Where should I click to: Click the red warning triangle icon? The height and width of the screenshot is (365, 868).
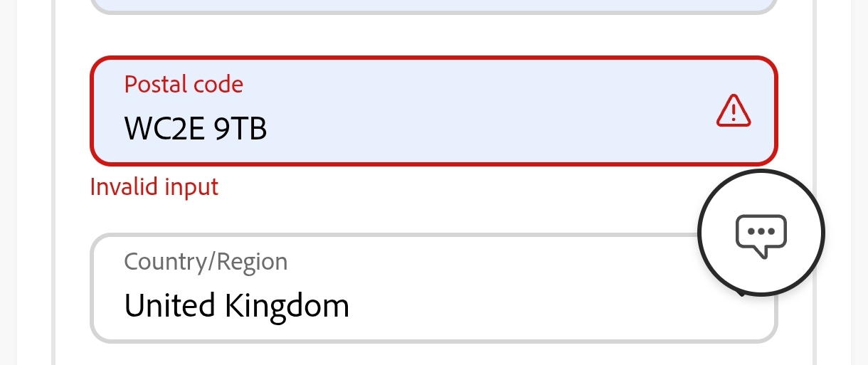click(x=733, y=111)
